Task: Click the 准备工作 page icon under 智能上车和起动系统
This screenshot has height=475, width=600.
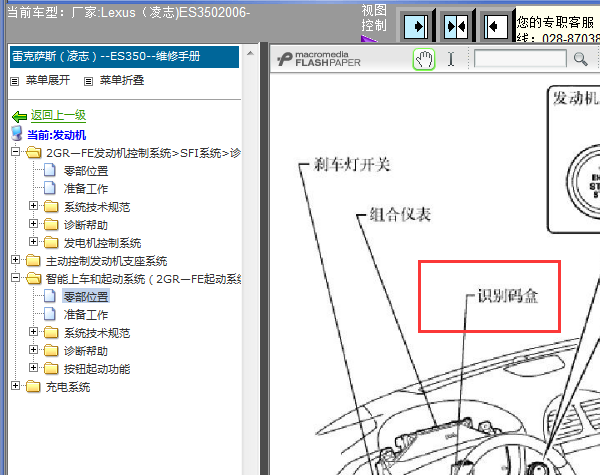Action: click(50, 314)
